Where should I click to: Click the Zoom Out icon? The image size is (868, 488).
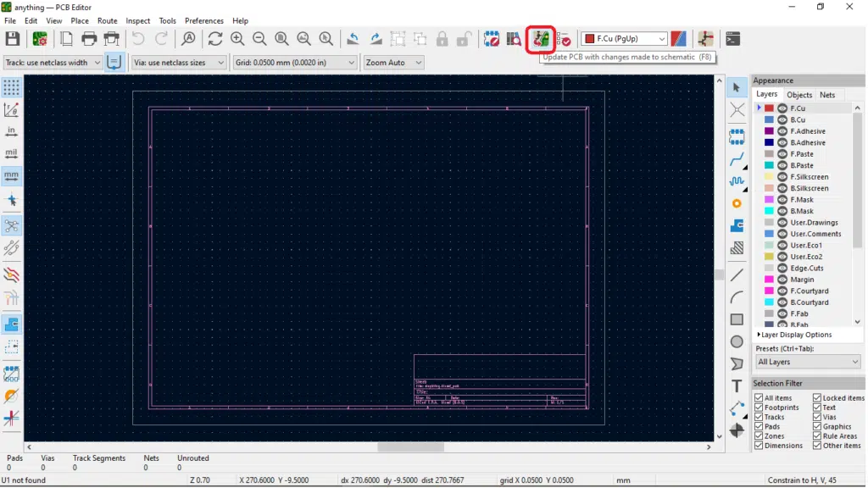click(259, 39)
